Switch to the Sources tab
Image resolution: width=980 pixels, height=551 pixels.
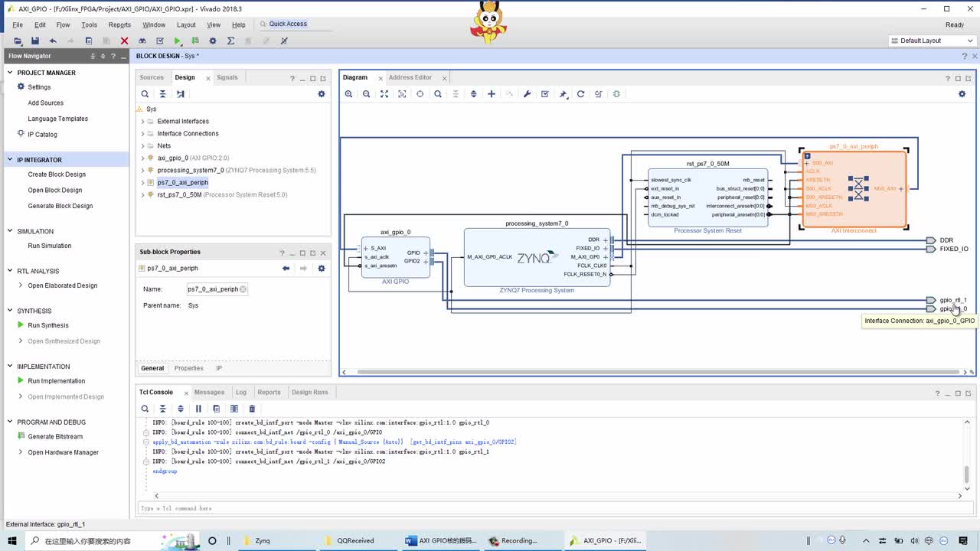[152, 77]
